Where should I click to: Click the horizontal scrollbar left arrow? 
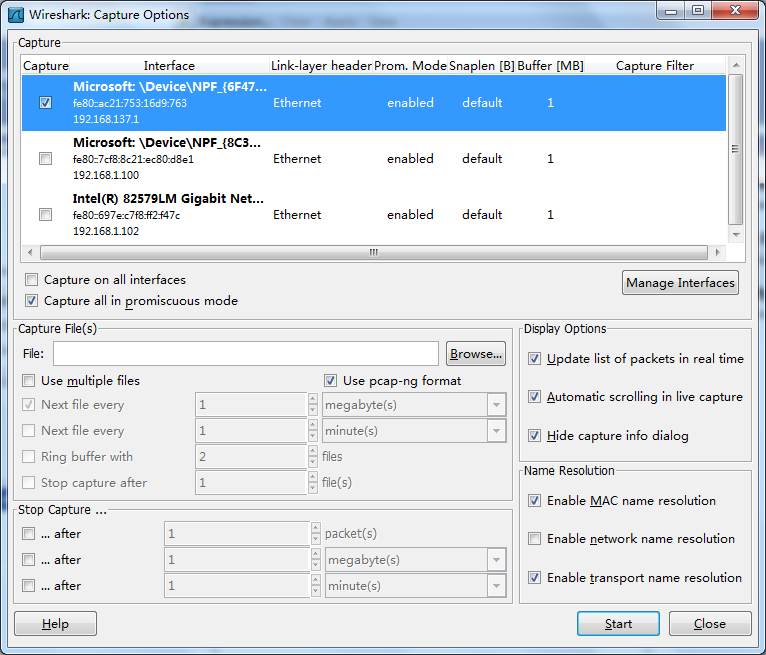coord(30,253)
